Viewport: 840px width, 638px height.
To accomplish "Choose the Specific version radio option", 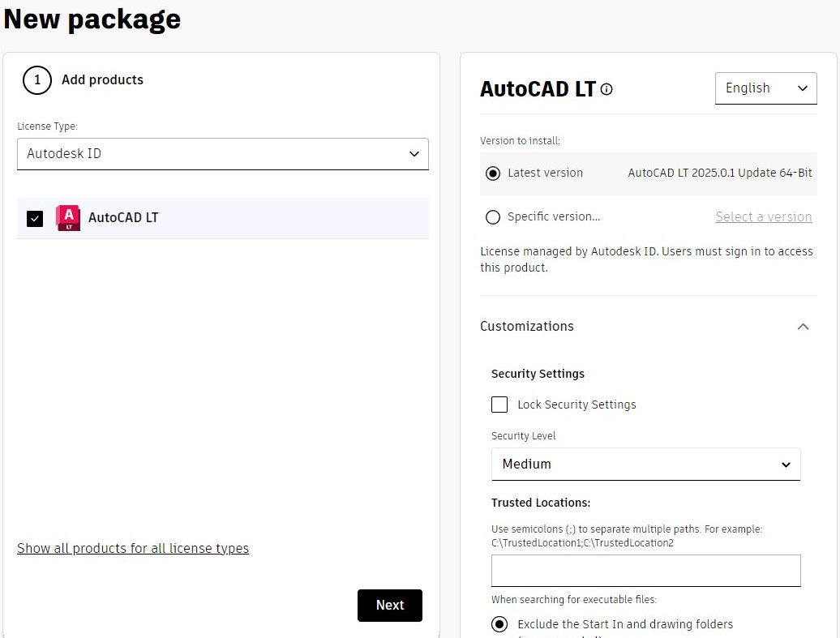I will click(x=493, y=217).
